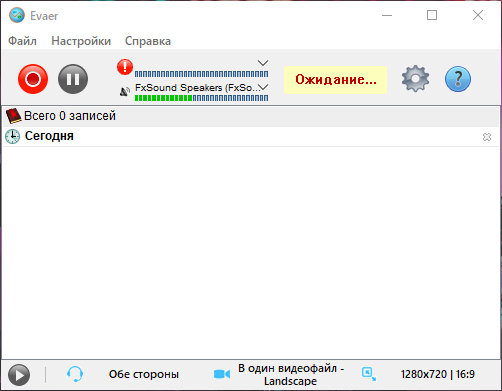Expand the FxSound Speakers dropdown arrow

point(263,87)
